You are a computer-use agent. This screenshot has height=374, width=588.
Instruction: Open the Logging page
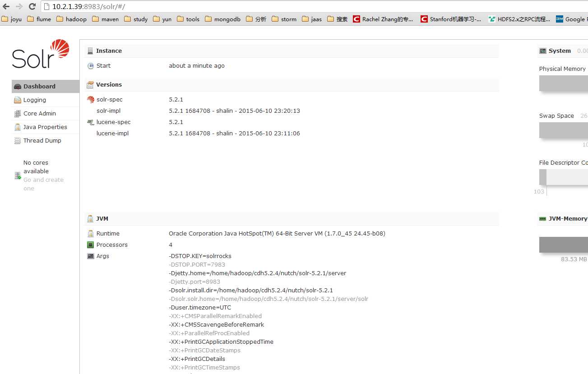click(x=46, y=100)
